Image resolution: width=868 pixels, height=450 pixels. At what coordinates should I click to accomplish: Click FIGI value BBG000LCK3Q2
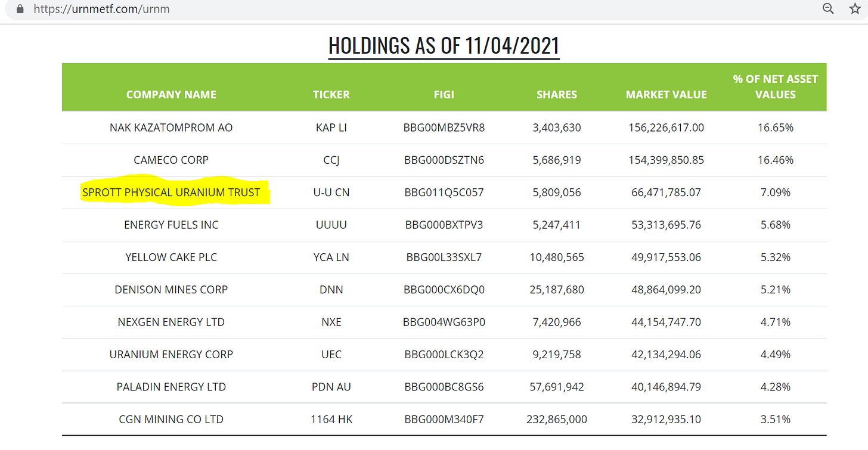point(444,354)
